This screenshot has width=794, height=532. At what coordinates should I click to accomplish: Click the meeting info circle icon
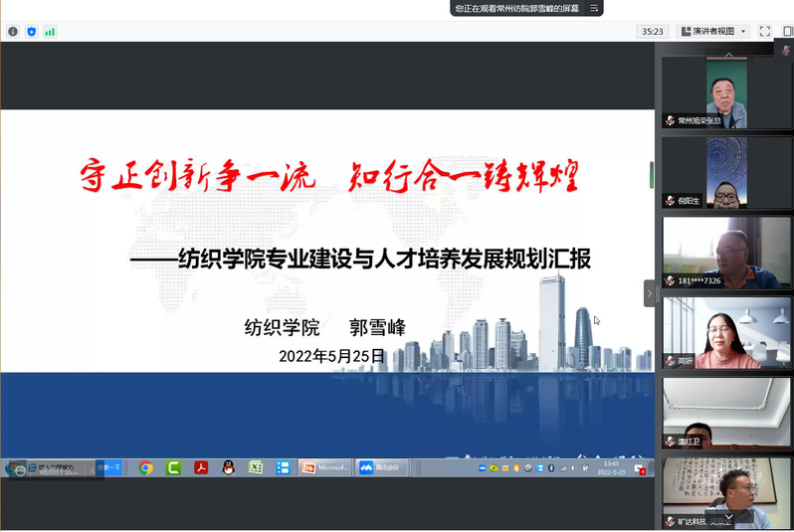pos(13,32)
